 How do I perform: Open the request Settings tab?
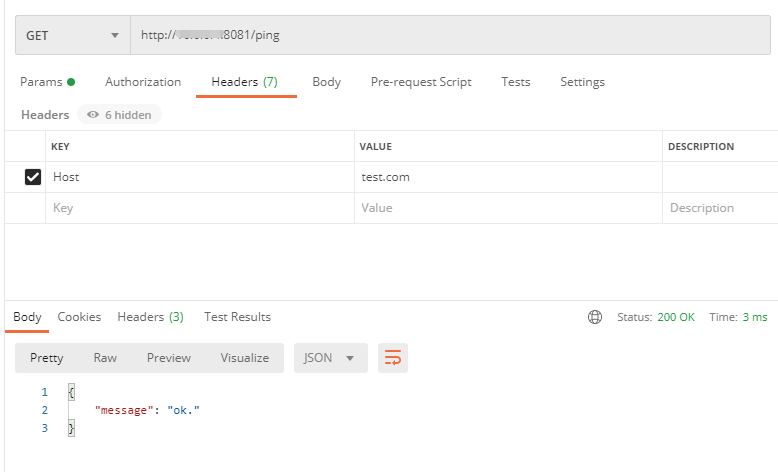click(x=582, y=82)
